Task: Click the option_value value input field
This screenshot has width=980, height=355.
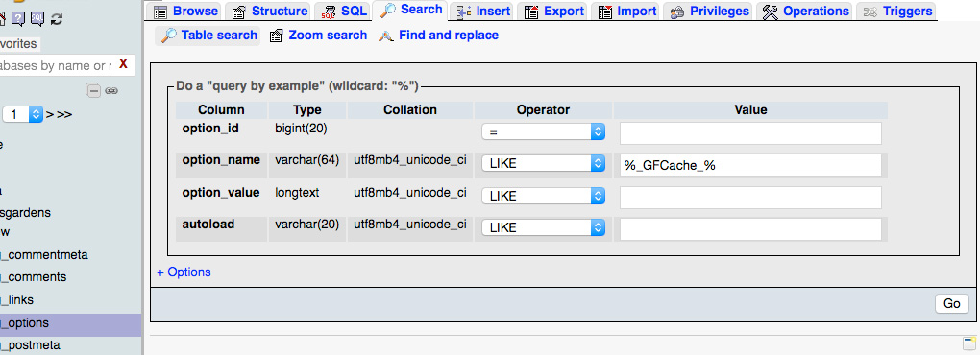Action: click(750, 197)
